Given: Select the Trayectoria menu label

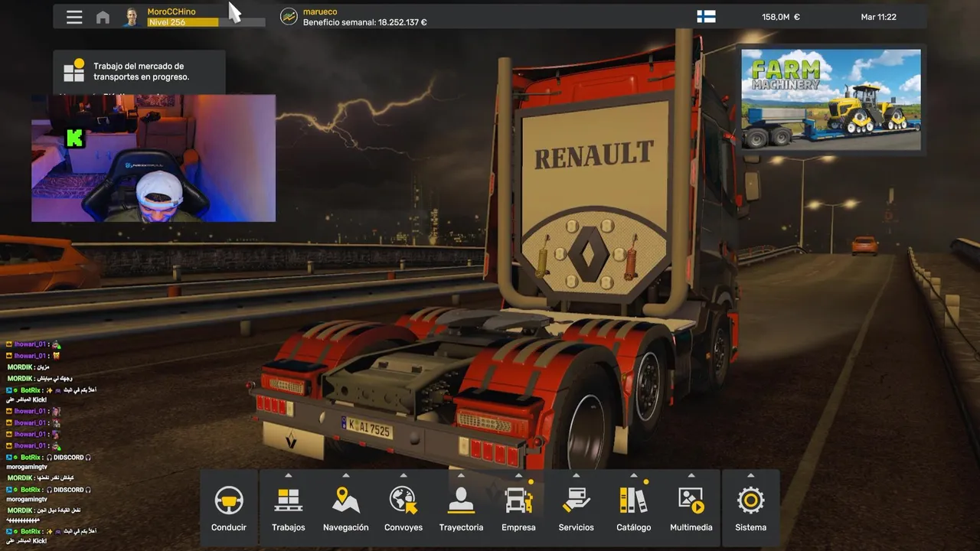Looking at the screenshot, I should pos(461,527).
